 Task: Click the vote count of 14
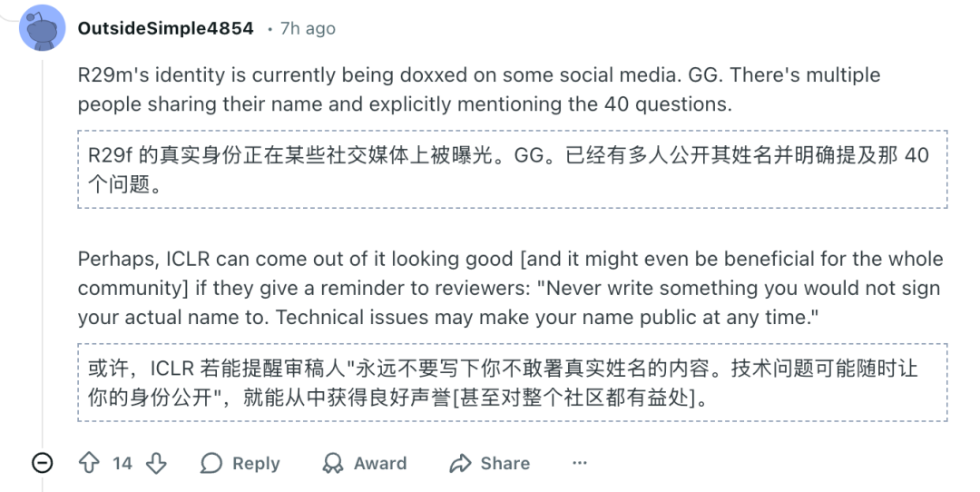[122, 463]
